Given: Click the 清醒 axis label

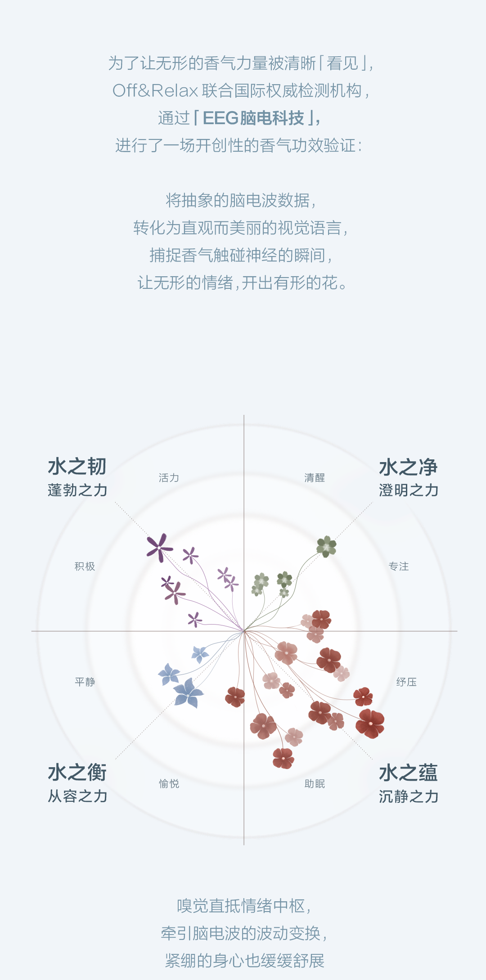Looking at the screenshot, I should coord(315,478).
